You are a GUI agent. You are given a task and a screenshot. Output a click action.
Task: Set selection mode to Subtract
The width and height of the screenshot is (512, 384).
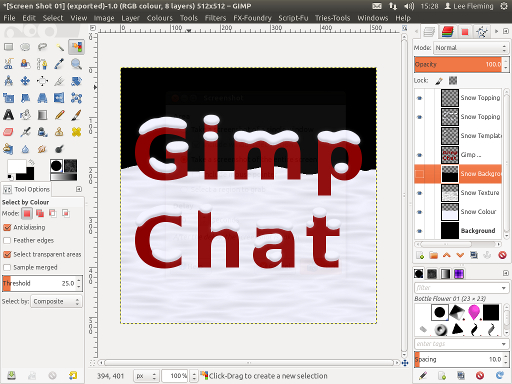(53, 213)
